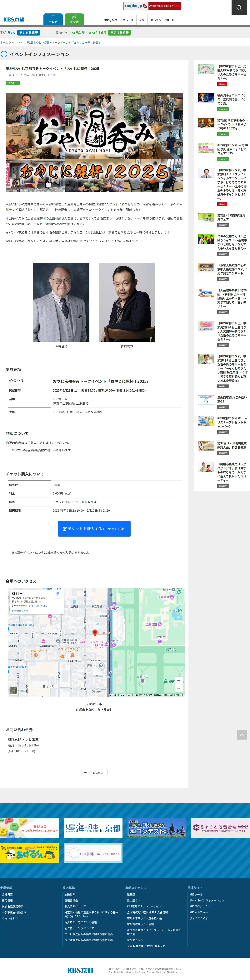The image size is (250, 980).
Task: Zoom out with the map minus button
Action: (179, 688)
